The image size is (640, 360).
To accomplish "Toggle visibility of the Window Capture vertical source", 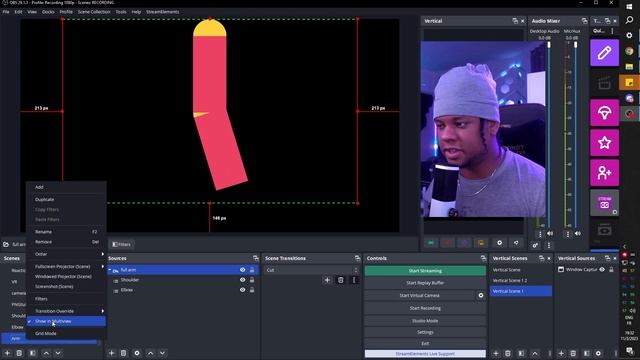I will click(x=602, y=269).
